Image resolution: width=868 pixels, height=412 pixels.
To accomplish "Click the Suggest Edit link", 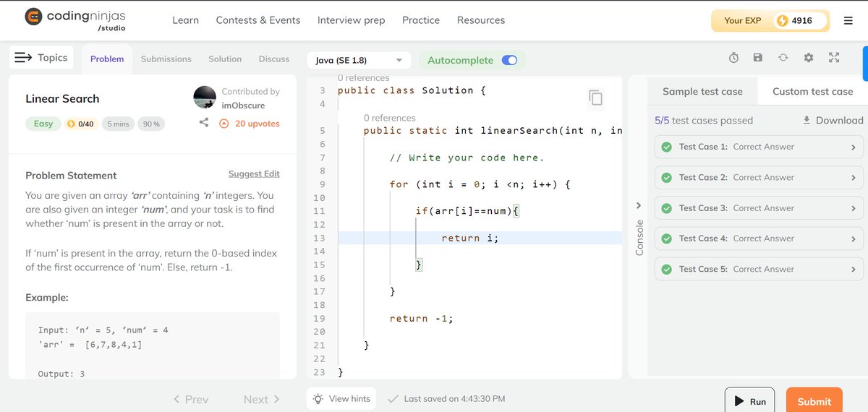I will [x=254, y=173].
